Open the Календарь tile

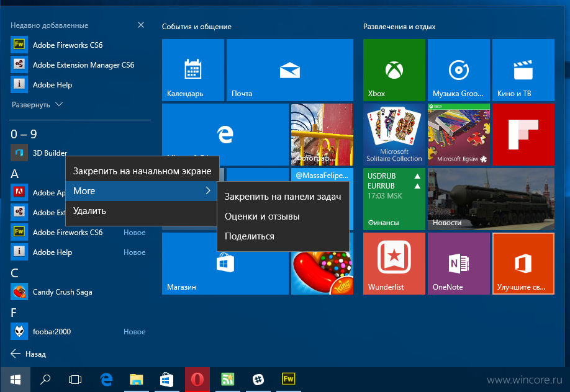[x=193, y=70]
